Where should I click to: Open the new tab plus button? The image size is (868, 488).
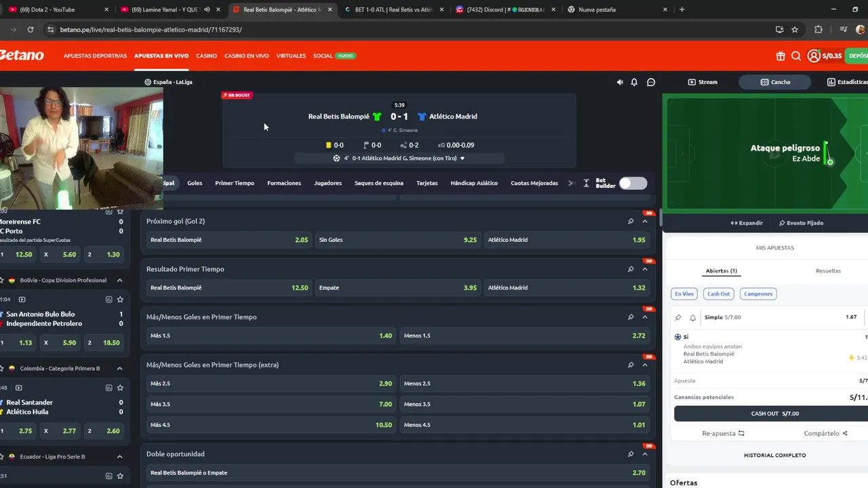(x=682, y=9)
